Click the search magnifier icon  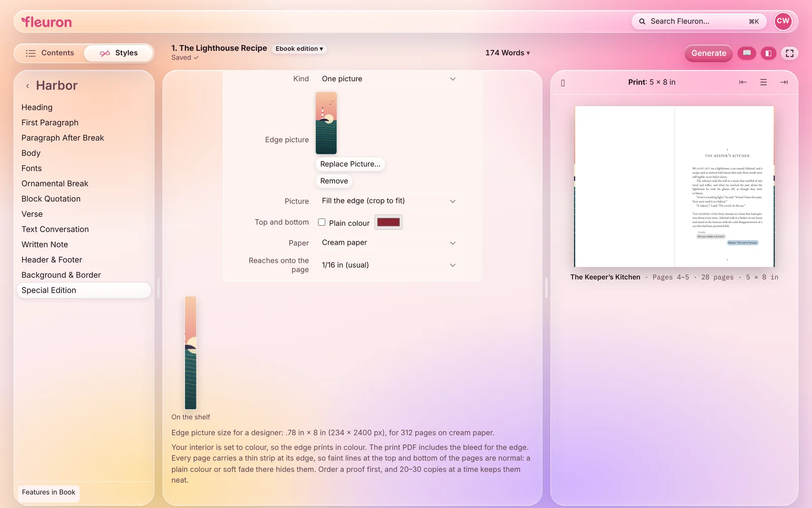pos(642,21)
